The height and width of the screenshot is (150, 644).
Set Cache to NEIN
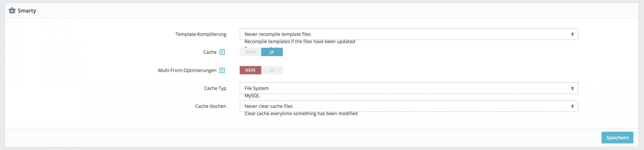[x=250, y=52]
